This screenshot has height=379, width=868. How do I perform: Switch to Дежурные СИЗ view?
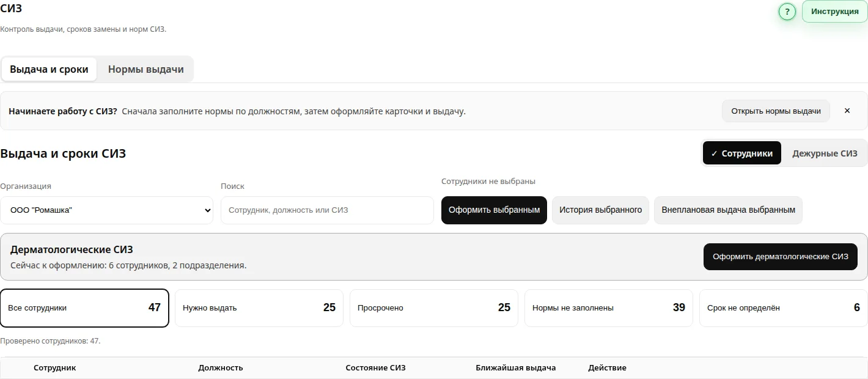825,153
